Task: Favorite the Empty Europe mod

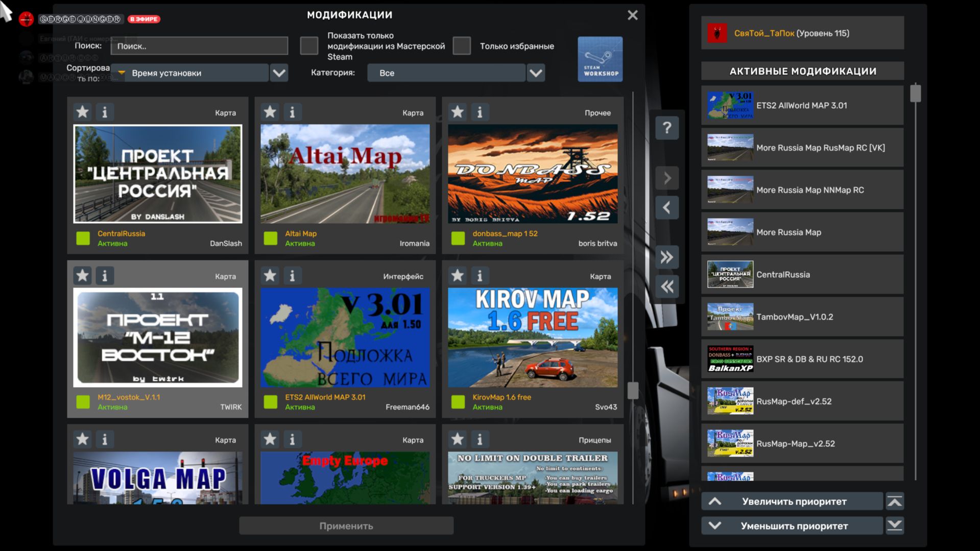Action: click(x=270, y=439)
